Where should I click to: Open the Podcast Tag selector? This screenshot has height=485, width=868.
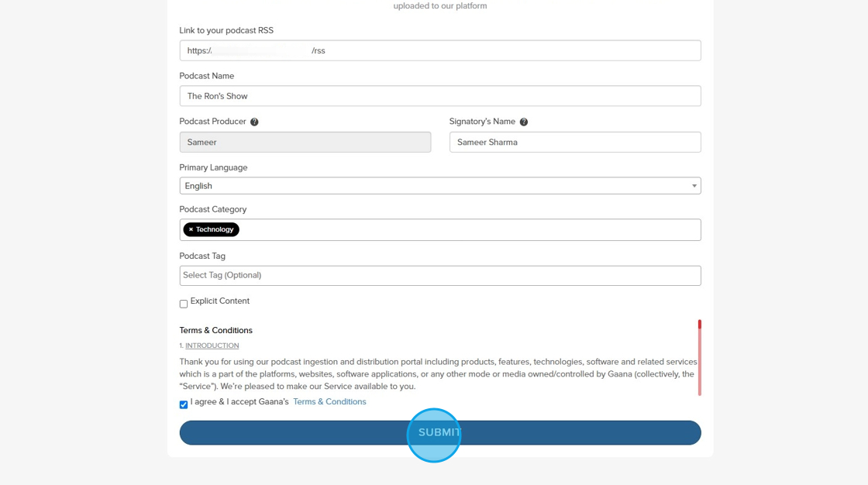(440, 276)
